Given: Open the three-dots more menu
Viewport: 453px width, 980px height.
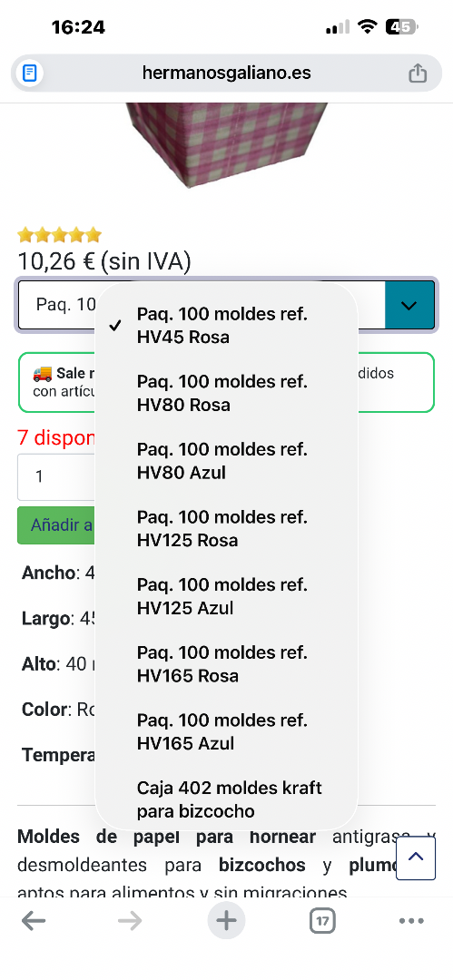Looking at the screenshot, I should click(x=411, y=921).
